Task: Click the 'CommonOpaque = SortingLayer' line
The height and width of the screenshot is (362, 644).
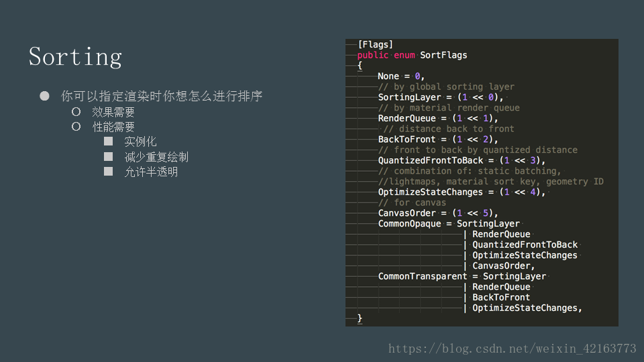Action: pyautogui.click(x=449, y=224)
